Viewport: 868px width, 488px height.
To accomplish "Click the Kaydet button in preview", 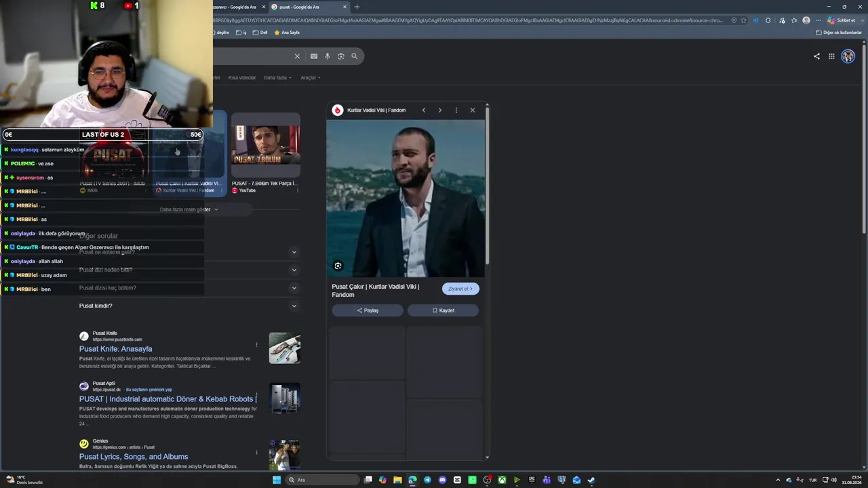I will pyautogui.click(x=443, y=310).
